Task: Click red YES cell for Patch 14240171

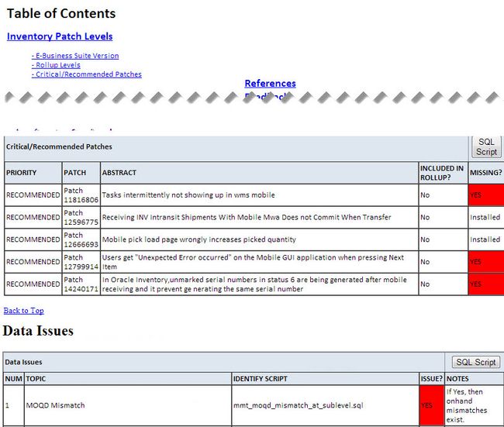Action: tap(486, 284)
